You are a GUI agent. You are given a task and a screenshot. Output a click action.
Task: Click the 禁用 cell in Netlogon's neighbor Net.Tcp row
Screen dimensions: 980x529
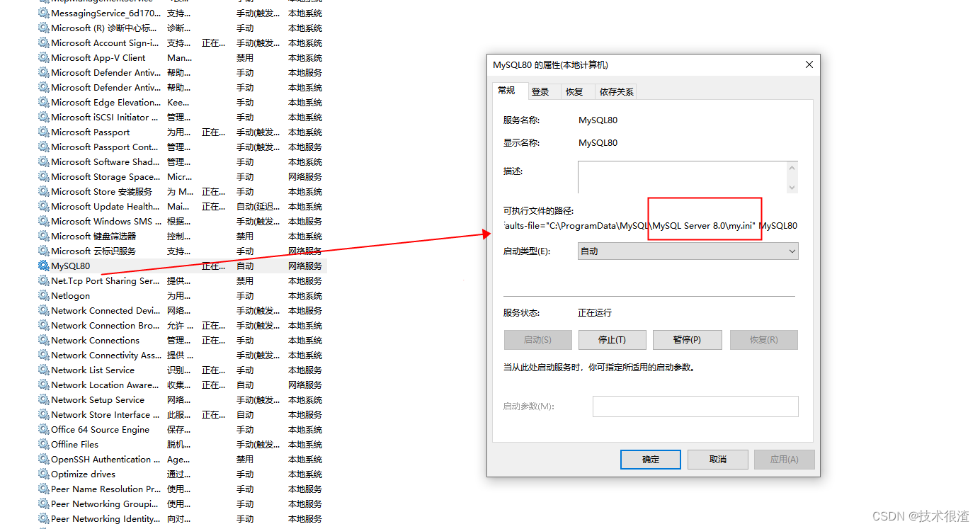(245, 281)
